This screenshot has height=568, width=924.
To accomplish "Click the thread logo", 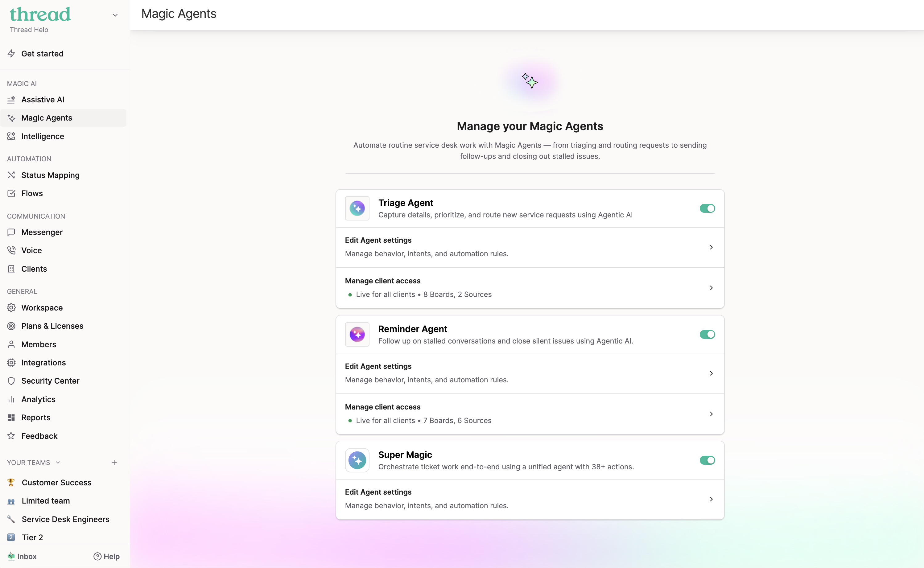I will (x=40, y=14).
